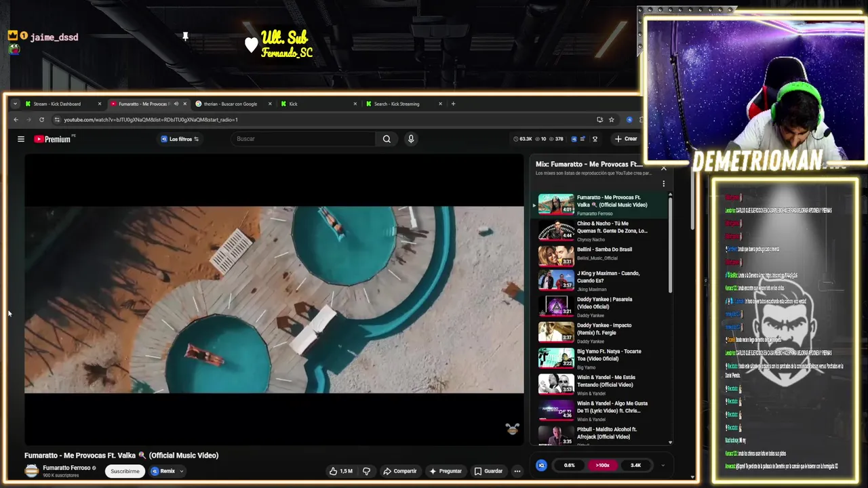This screenshot has width=868, height=488.
Task: Click the video player area
Action: 274,299
